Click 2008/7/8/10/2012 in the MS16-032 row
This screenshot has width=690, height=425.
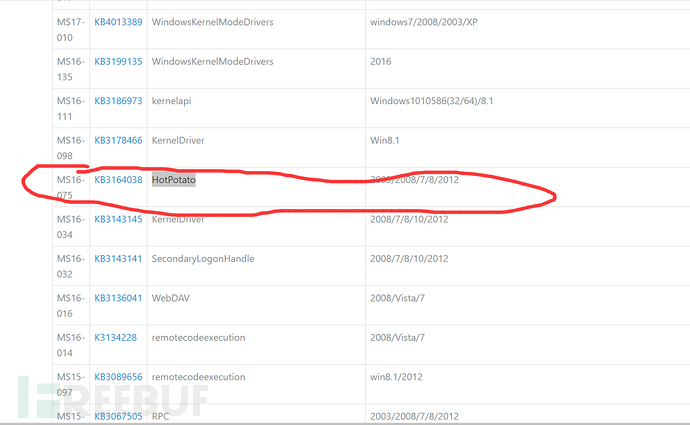[x=409, y=259]
